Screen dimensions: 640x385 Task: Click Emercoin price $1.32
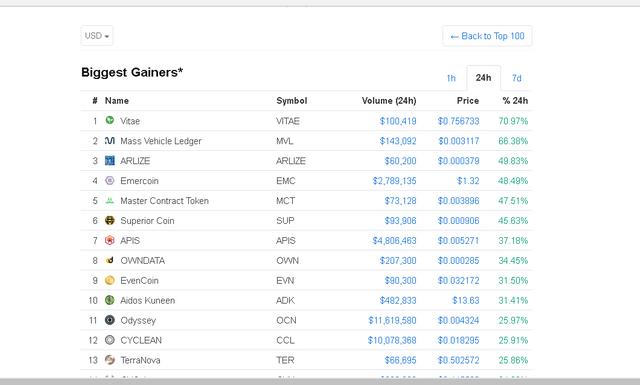[468, 181]
